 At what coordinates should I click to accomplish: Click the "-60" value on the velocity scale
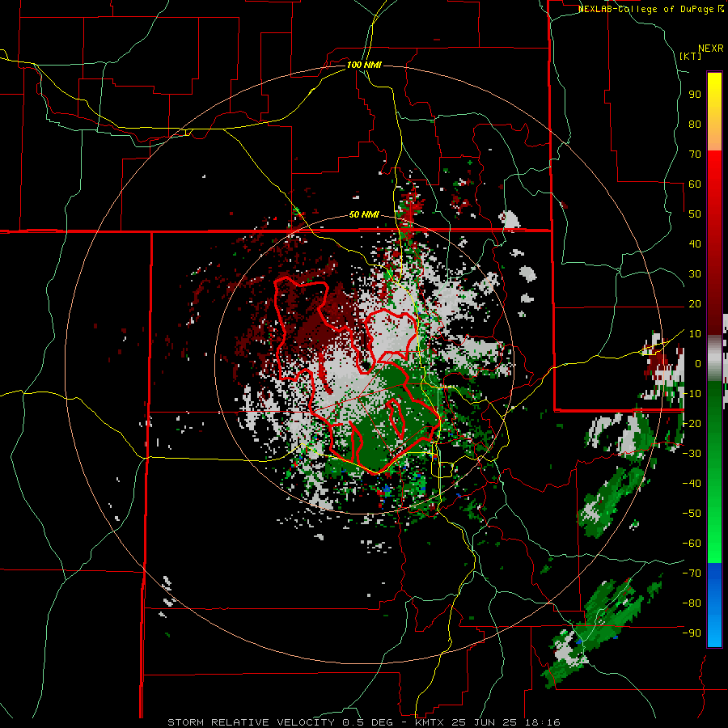coord(692,544)
